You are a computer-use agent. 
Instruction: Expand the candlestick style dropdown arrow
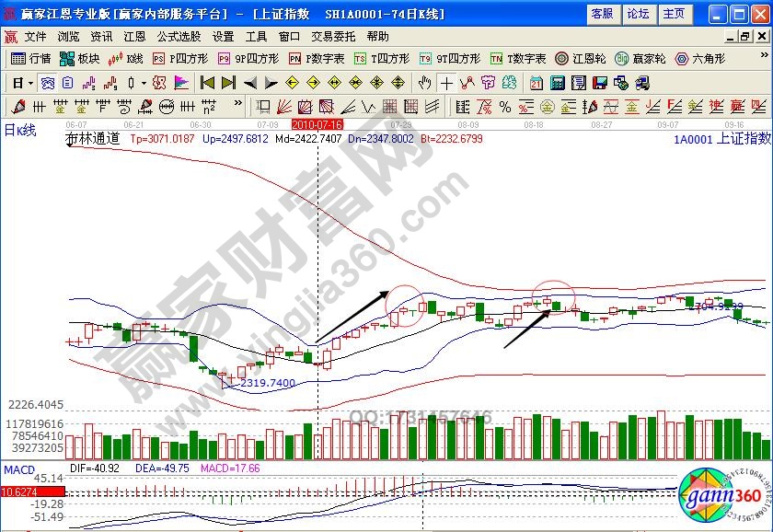point(144,82)
